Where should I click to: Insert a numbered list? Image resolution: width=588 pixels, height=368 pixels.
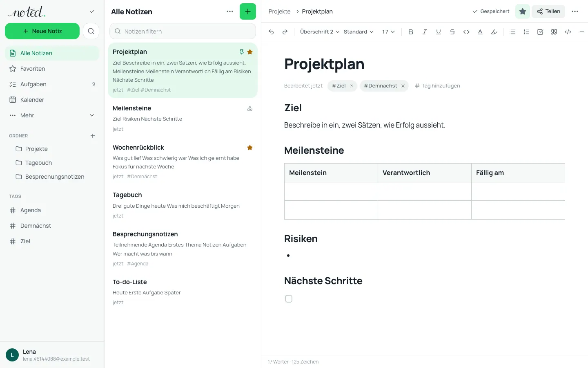526,32
